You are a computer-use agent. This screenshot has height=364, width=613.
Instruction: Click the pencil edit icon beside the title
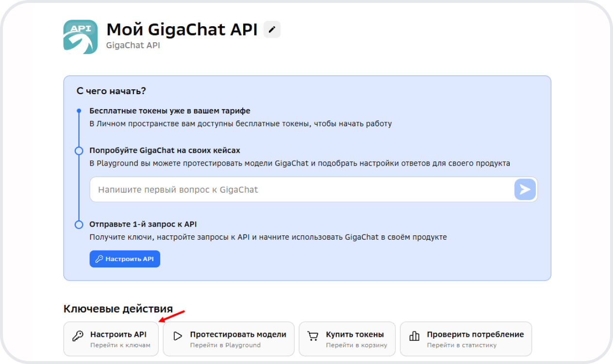tap(272, 30)
